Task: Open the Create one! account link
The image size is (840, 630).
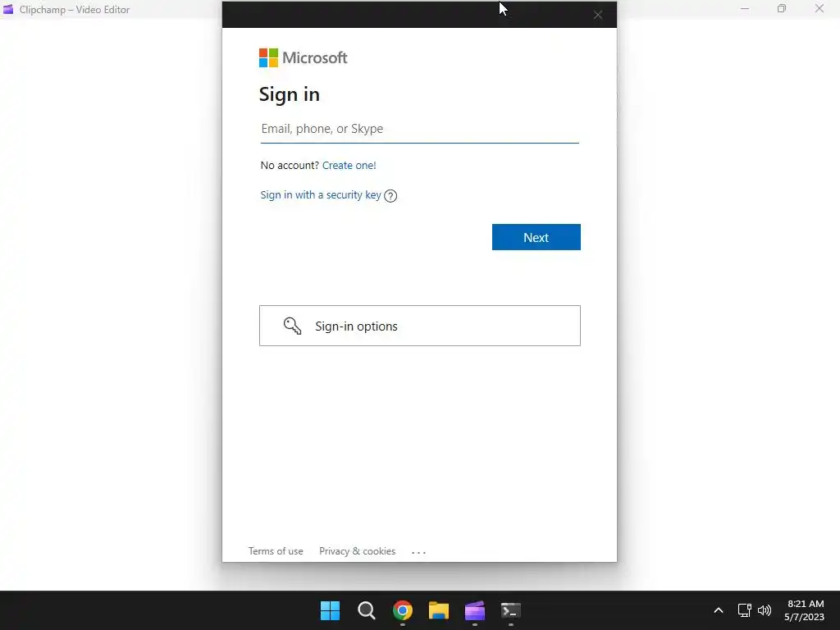Action: [x=349, y=165]
